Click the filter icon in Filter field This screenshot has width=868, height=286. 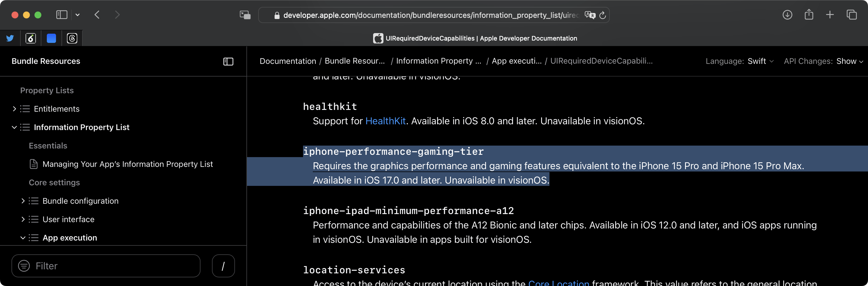[x=24, y=266]
